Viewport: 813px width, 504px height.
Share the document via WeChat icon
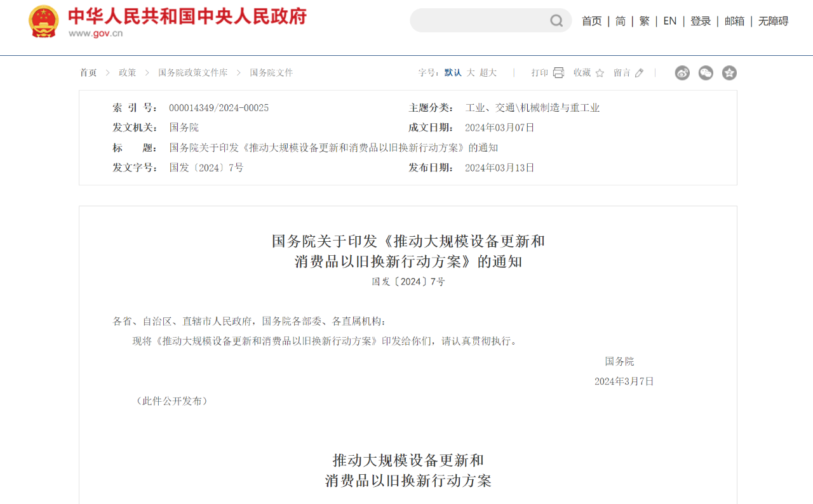coord(706,73)
